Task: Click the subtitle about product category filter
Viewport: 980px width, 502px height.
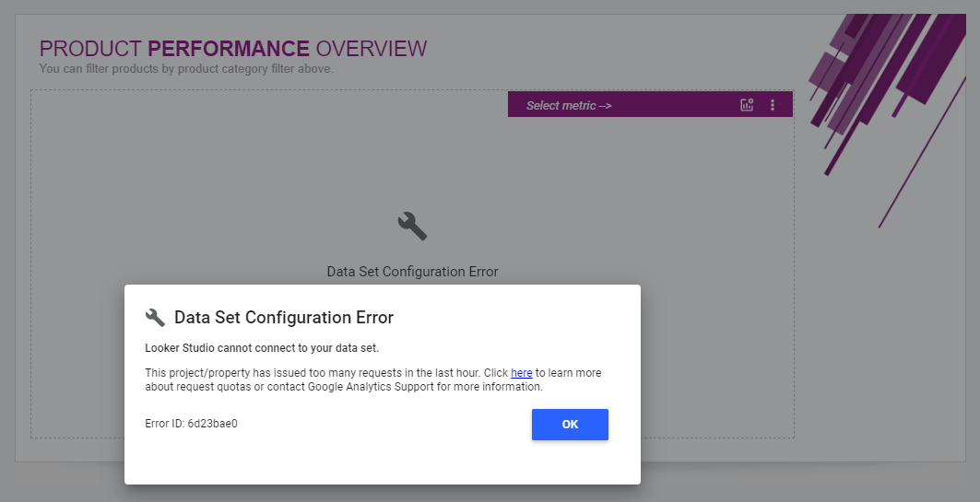Action: tap(186, 69)
